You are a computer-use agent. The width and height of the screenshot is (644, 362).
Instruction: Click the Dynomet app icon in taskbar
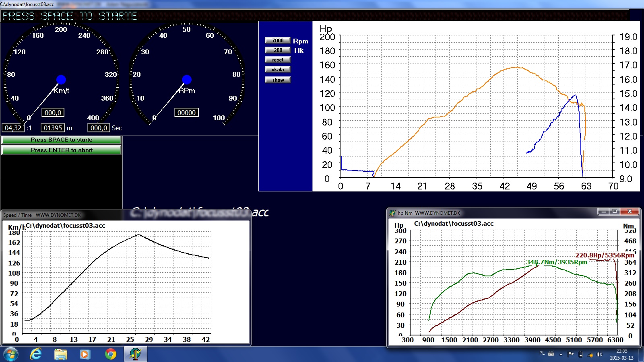(135, 354)
